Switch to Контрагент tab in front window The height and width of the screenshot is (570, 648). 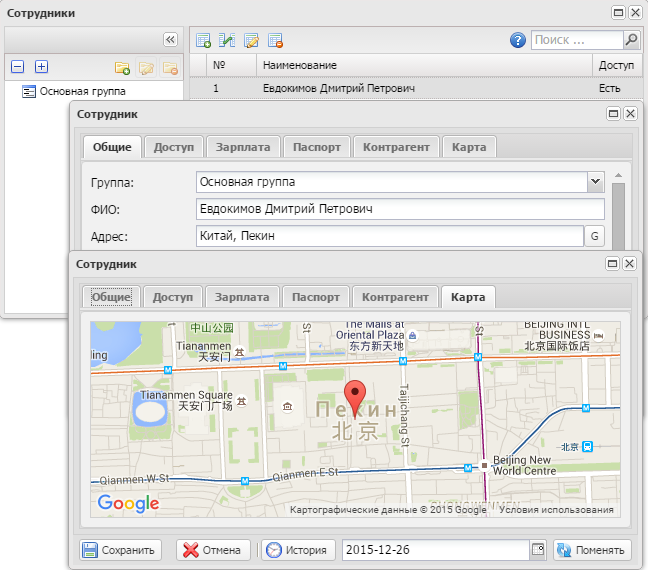coord(395,297)
